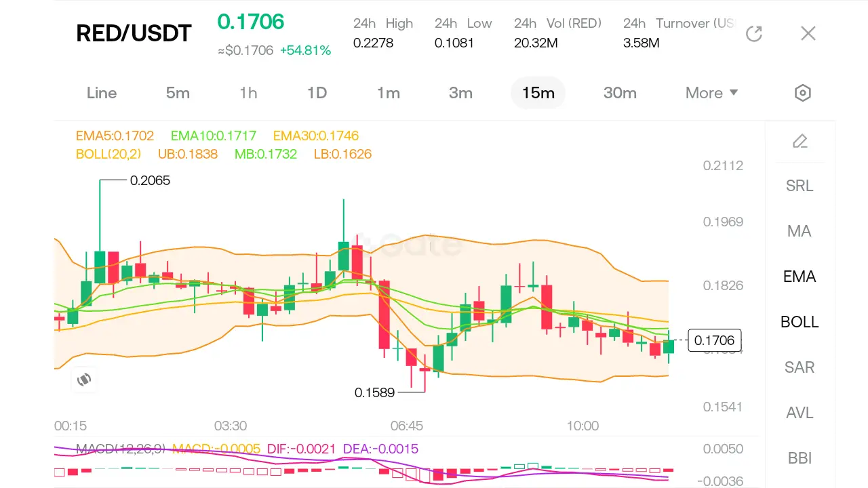Click the -0.0036 MACD axis label
Viewport: 868px width, 488px height.
click(721, 481)
